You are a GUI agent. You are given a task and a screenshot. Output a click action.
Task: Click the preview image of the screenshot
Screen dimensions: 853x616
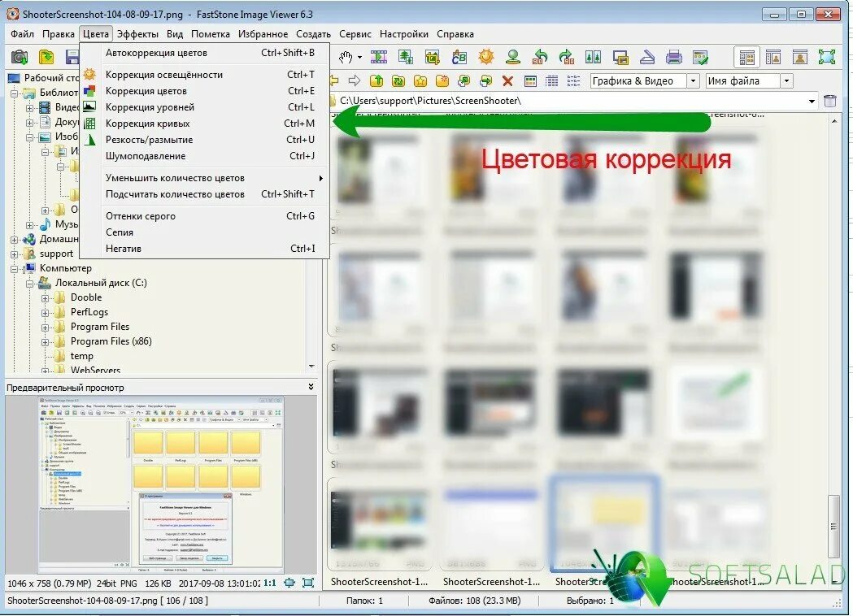pyautogui.click(x=161, y=484)
